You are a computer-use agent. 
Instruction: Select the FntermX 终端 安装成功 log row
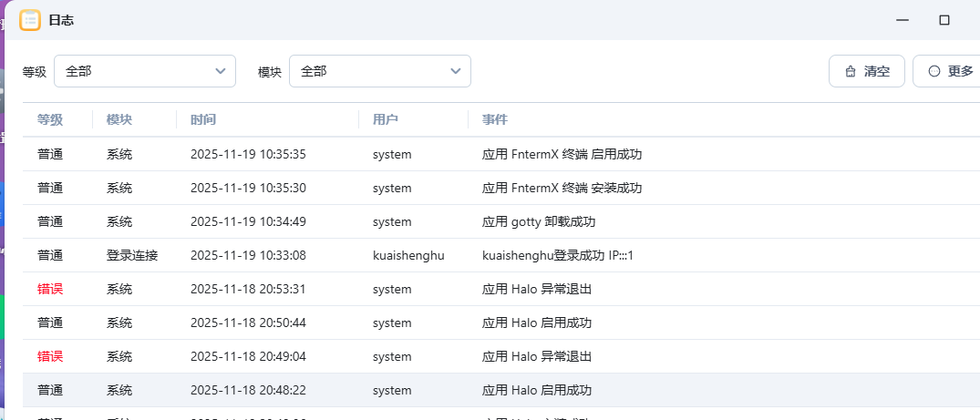point(562,189)
